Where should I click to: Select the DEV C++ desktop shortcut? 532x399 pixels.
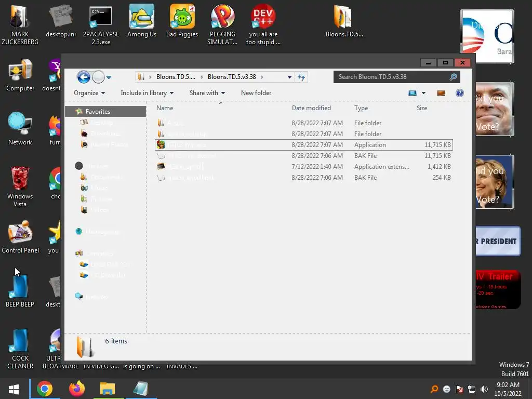[263, 25]
